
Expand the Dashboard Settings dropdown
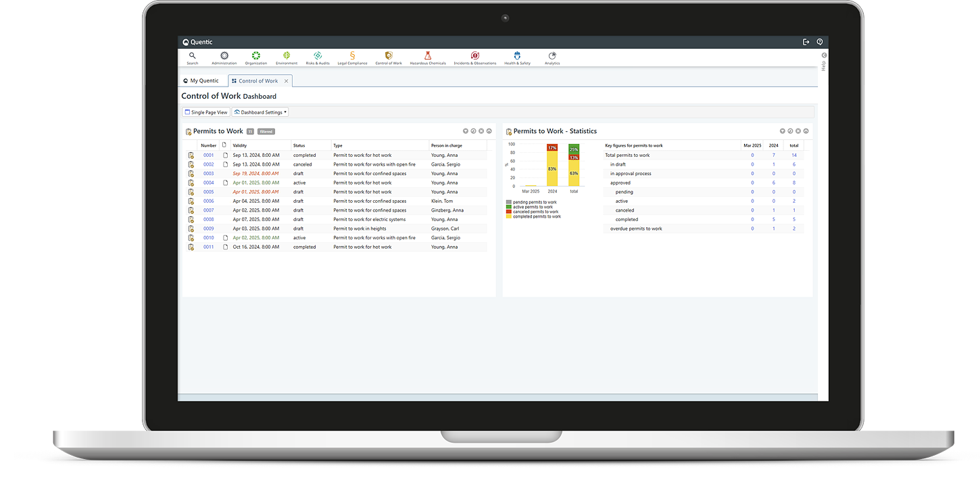[260, 112]
